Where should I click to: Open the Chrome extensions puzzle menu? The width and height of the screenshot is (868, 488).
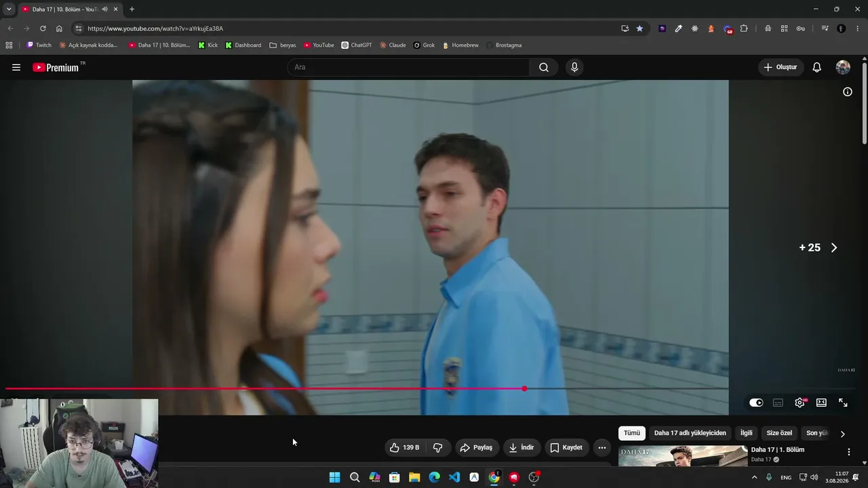click(x=744, y=28)
